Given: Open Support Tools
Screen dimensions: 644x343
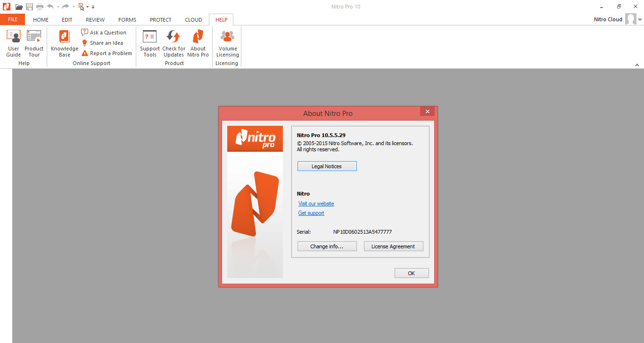Looking at the screenshot, I should (x=150, y=43).
